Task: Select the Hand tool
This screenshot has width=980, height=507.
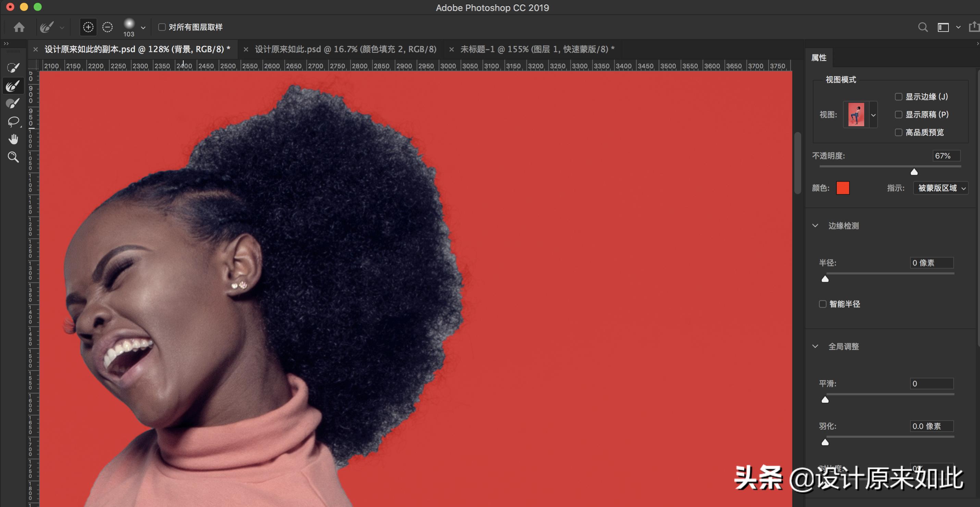Action: [x=13, y=139]
